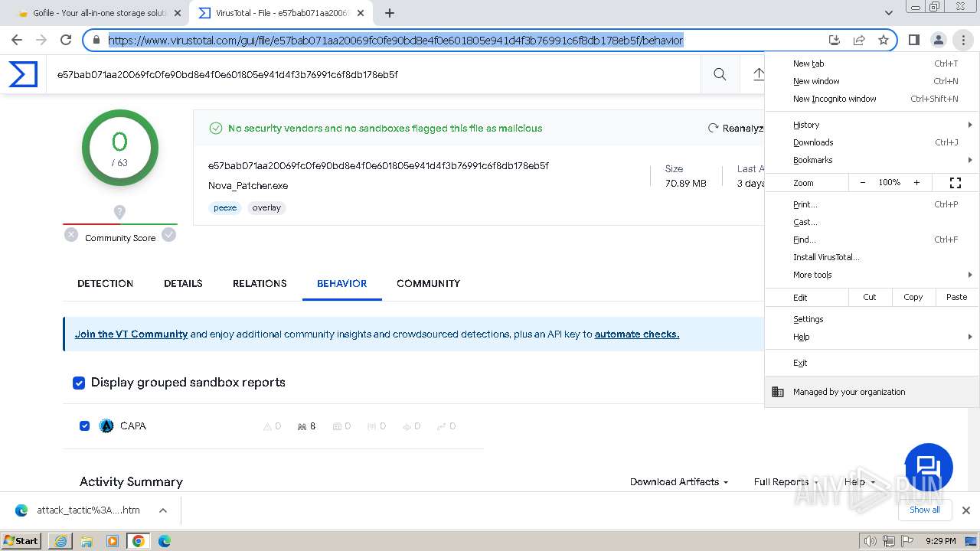This screenshot has width=980, height=551.
Task: Click the media player taskbar icon
Action: pyautogui.click(x=113, y=541)
